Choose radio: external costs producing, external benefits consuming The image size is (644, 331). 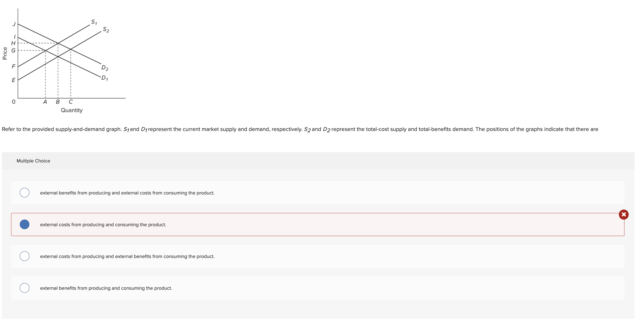pos(25,256)
